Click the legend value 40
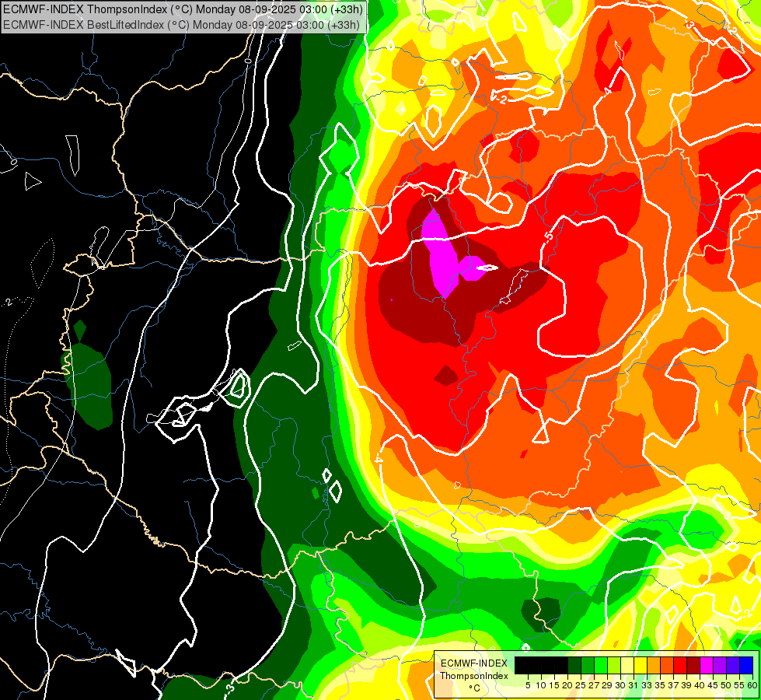761x700 pixels. pos(700,685)
